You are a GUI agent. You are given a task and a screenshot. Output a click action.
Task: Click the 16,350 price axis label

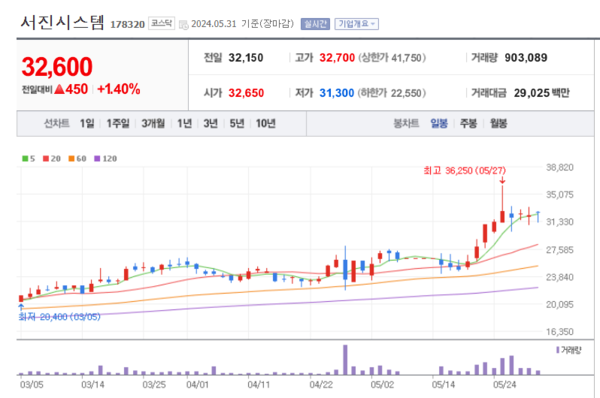pyautogui.click(x=559, y=332)
